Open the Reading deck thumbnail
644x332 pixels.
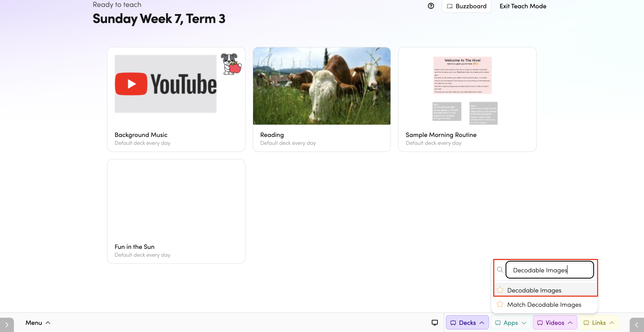pyautogui.click(x=322, y=86)
